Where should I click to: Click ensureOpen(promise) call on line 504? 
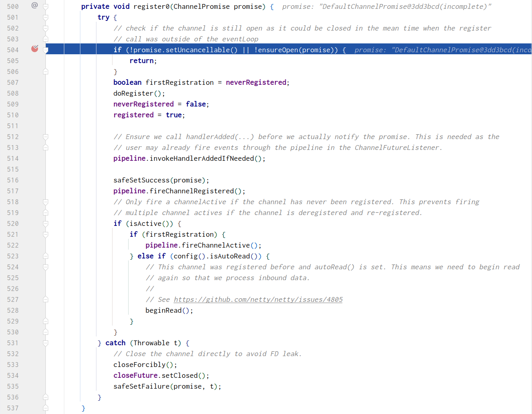pos(296,50)
